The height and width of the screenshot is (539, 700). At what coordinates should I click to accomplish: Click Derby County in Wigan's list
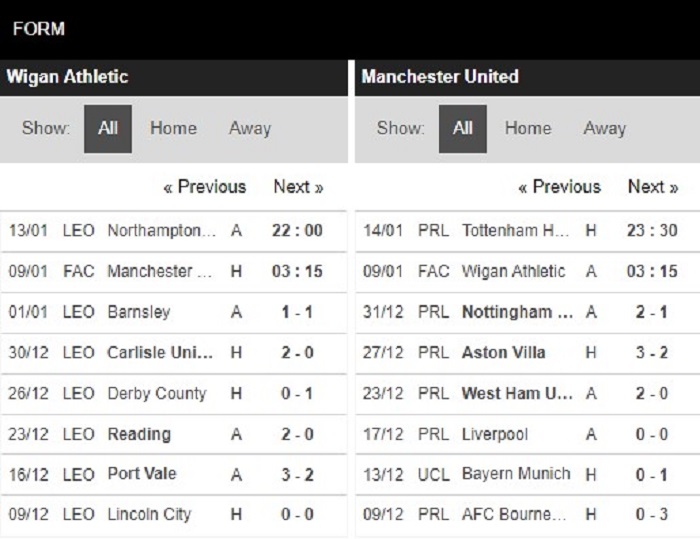(x=156, y=393)
